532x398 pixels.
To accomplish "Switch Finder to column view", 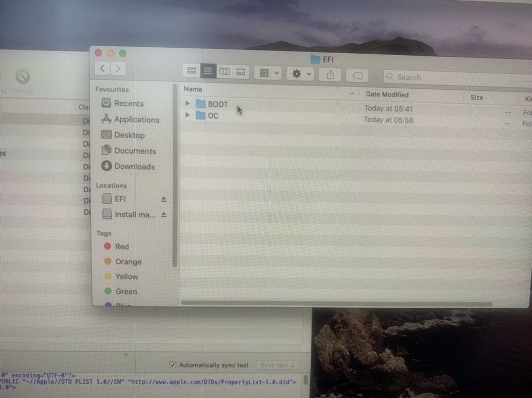I will (x=225, y=72).
